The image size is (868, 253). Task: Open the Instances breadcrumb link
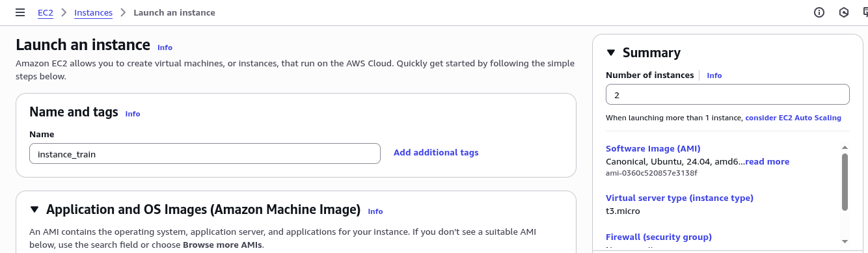point(93,12)
